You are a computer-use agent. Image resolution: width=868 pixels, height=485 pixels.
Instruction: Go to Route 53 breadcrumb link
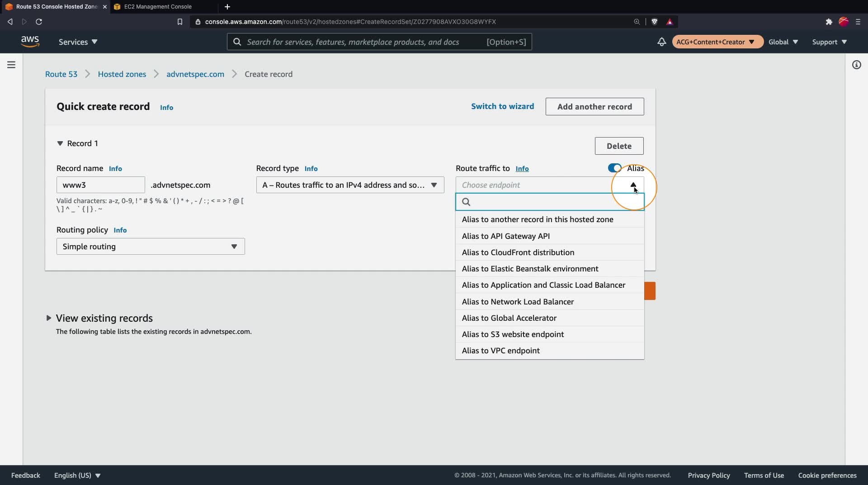pos(61,74)
